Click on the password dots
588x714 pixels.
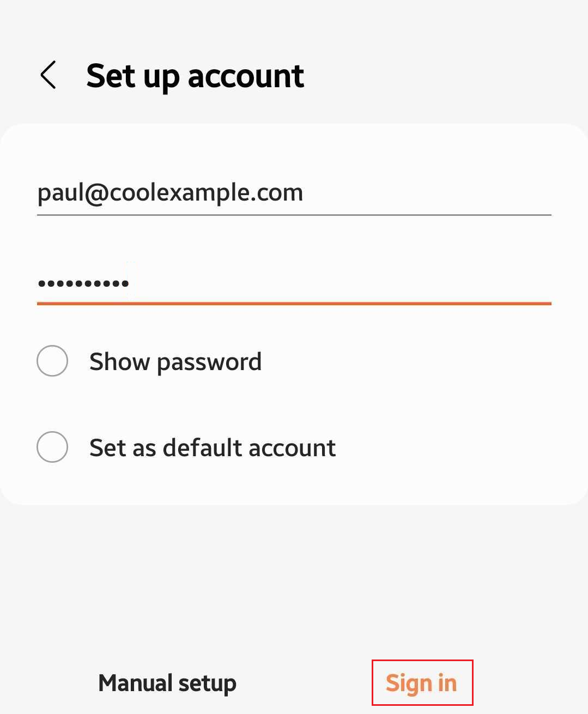(83, 283)
